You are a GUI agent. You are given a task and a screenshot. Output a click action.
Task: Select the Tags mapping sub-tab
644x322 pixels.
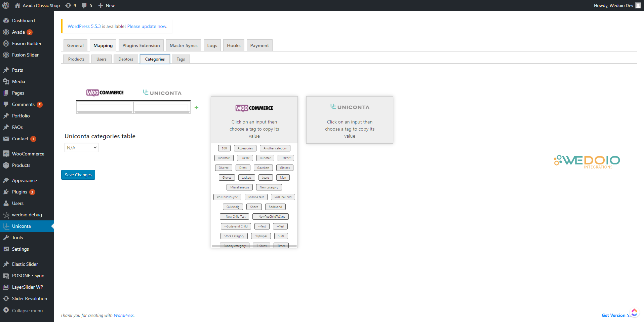pos(181,59)
